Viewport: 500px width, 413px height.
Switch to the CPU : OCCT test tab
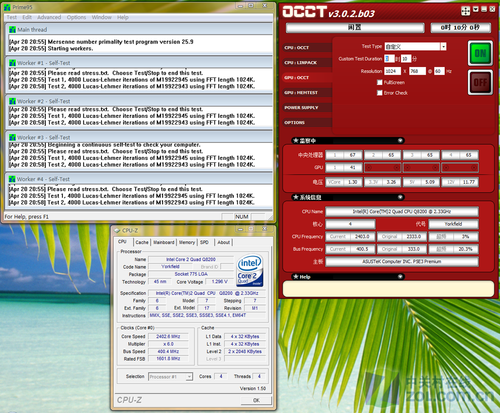pos(307,48)
